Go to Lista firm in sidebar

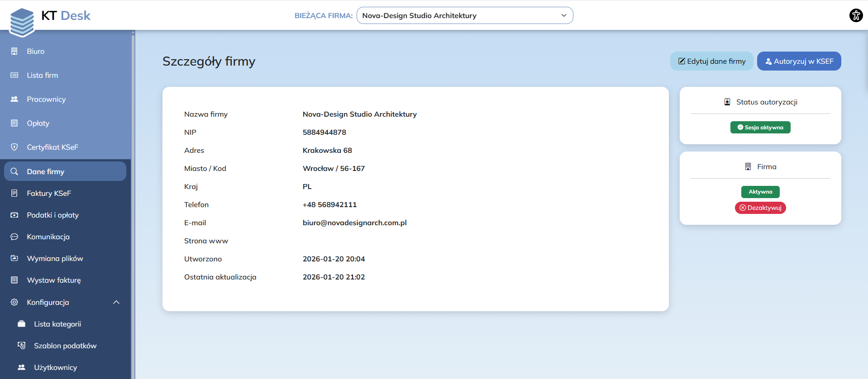coord(42,75)
